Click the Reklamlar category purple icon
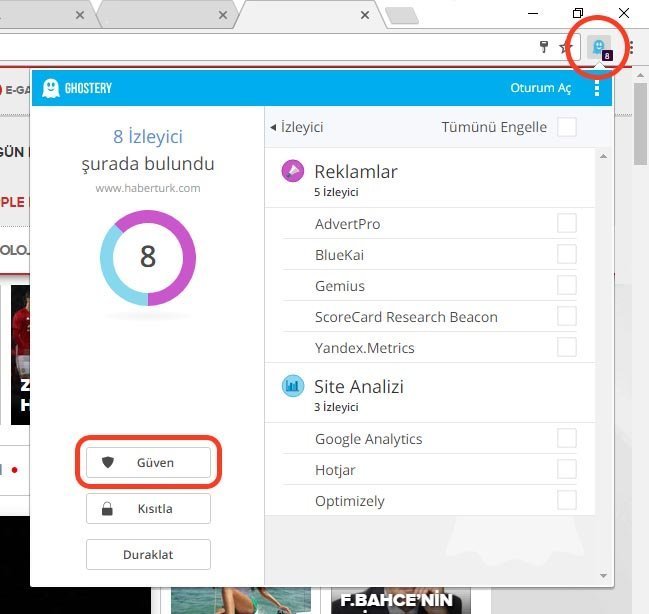The height and width of the screenshot is (614, 649). click(293, 172)
